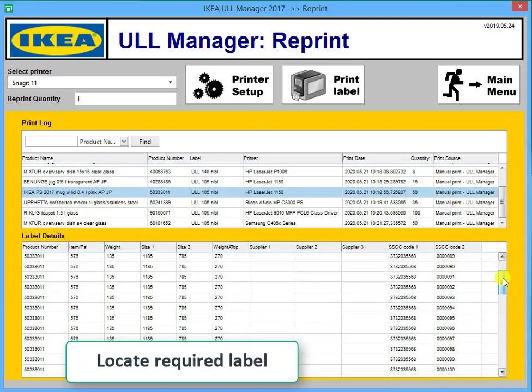Viewport: 532px width, 392px height.
Task: Click the label row with SSCC code 0000100
Action: (x=260, y=370)
